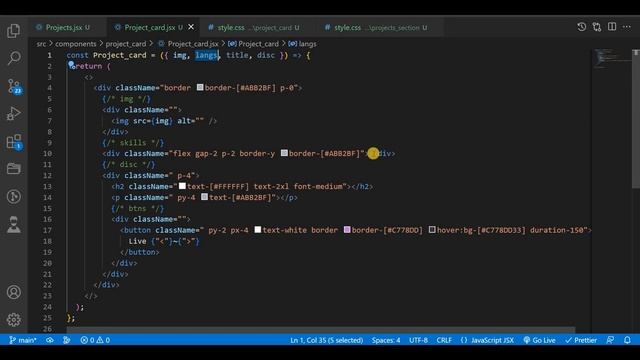Open the Manage gear icon
Screen dimensions: 640x360
[13, 320]
